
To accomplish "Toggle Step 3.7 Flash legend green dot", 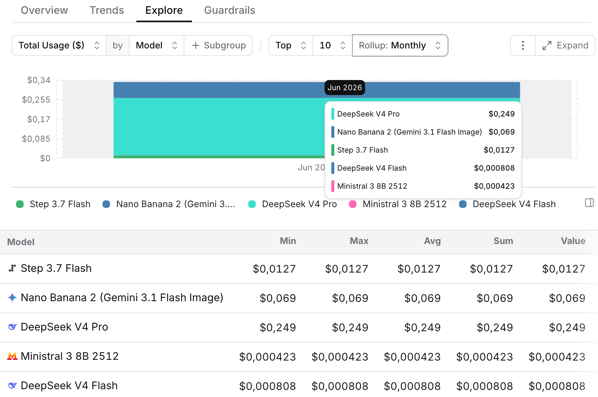I will click(x=20, y=204).
